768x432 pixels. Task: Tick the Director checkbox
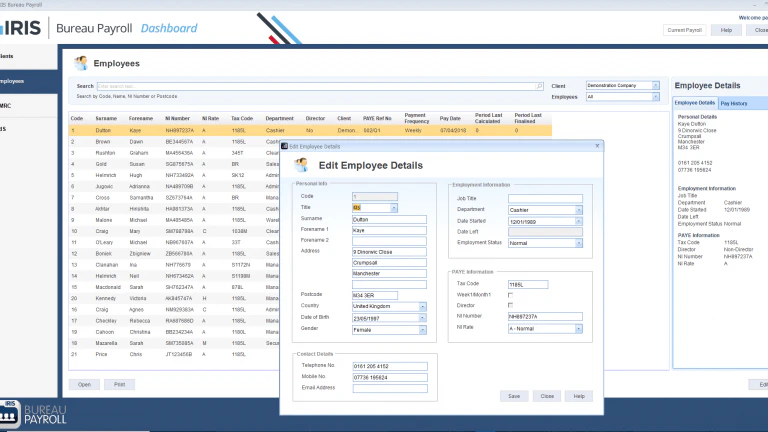click(510, 305)
